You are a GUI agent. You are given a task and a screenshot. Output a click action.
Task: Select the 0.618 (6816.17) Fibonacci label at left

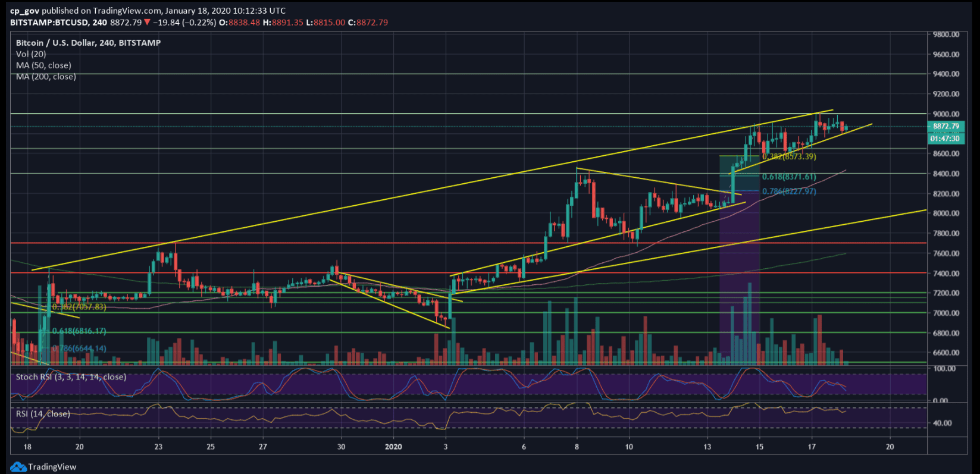[x=79, y=331]
